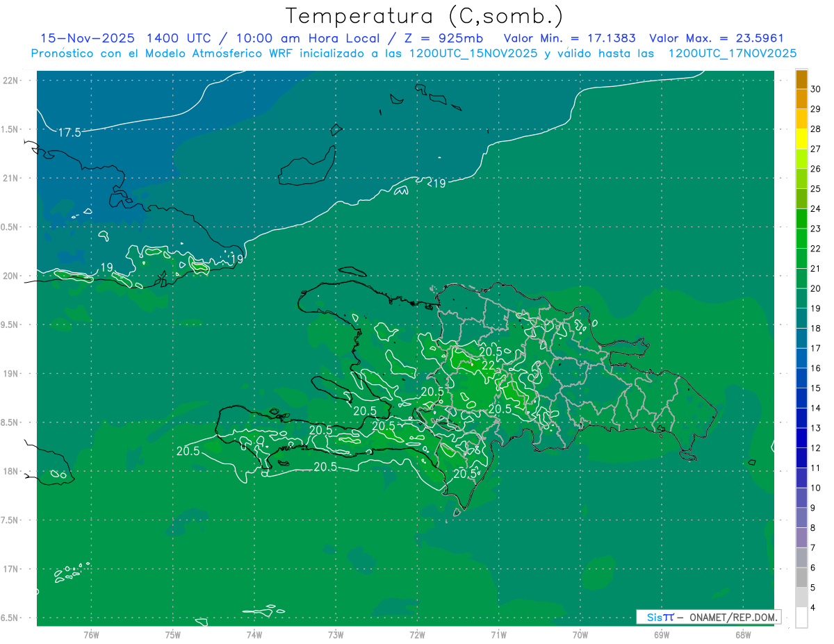Image resolution: width=834 pixels, height=644 pixels.
Task: Pick the blue swatch between 14 and 15
Action: pos(801,397)
